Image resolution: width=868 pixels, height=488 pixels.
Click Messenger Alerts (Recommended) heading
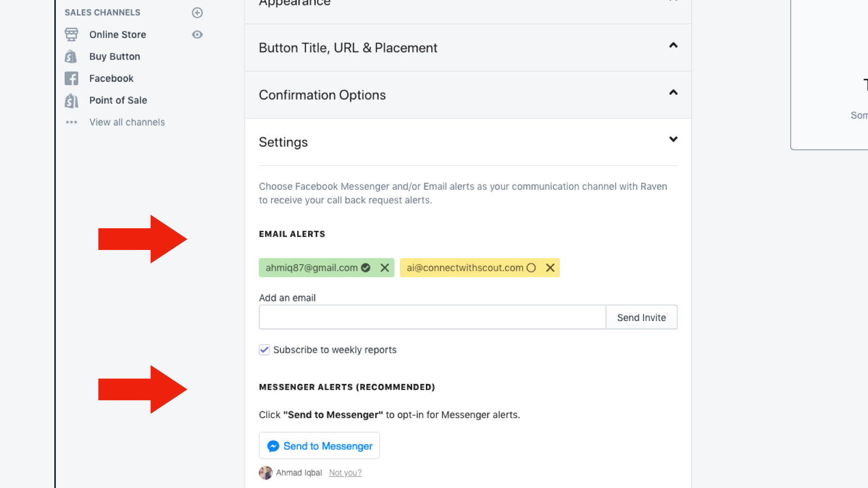click(347, 387)
